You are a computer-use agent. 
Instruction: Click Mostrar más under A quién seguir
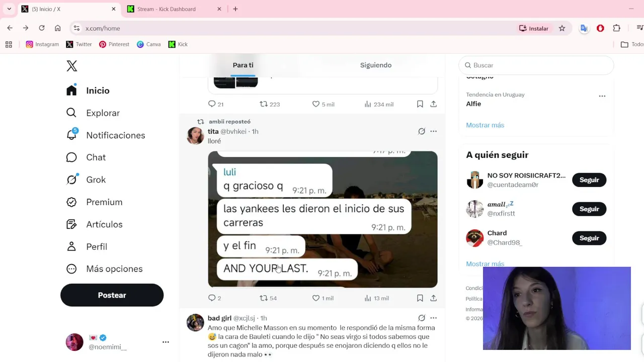[485, 263]
